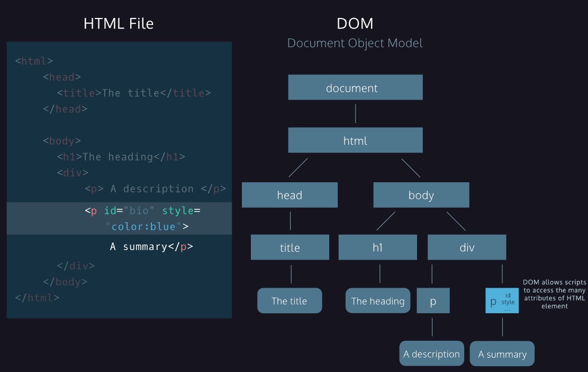The height and width of the screenshot is (372, 588).
Task: Click the '<body>' opening tag line
Action: 62,141
